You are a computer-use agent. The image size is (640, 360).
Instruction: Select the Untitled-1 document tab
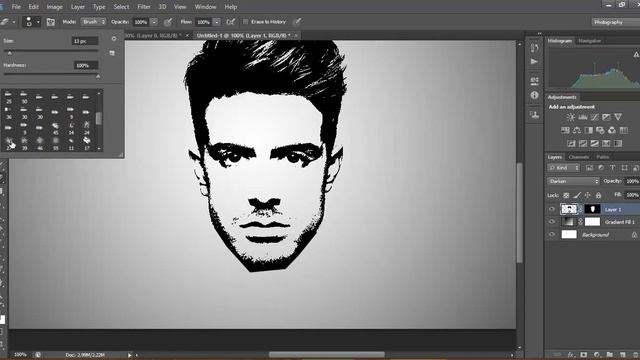click(x=244, y=36)
